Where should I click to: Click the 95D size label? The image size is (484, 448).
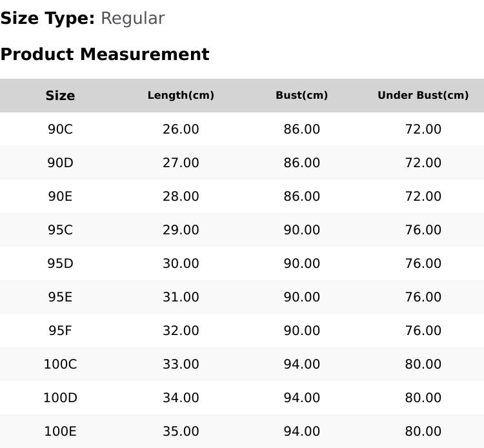pyautogui.click(x=60, y=263)
